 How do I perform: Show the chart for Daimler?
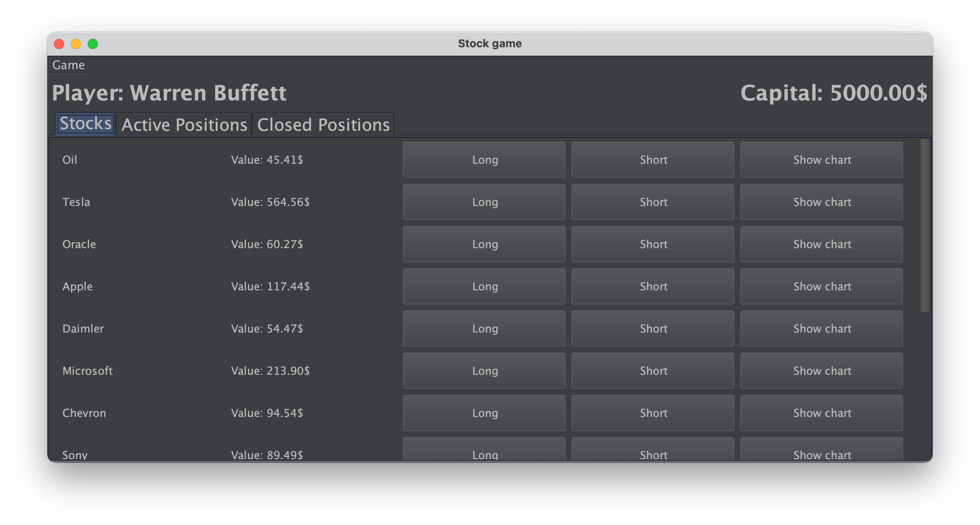821,328
